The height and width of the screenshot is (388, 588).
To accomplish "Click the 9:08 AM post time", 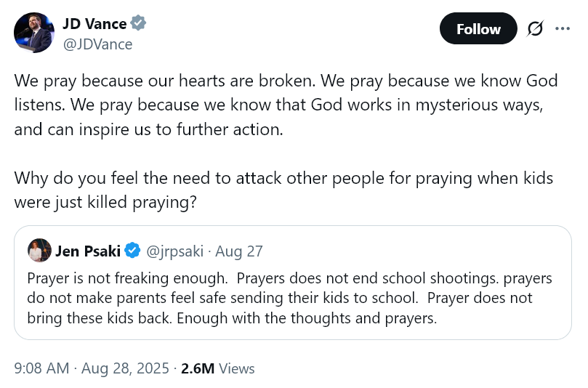I will pos(41,368).
